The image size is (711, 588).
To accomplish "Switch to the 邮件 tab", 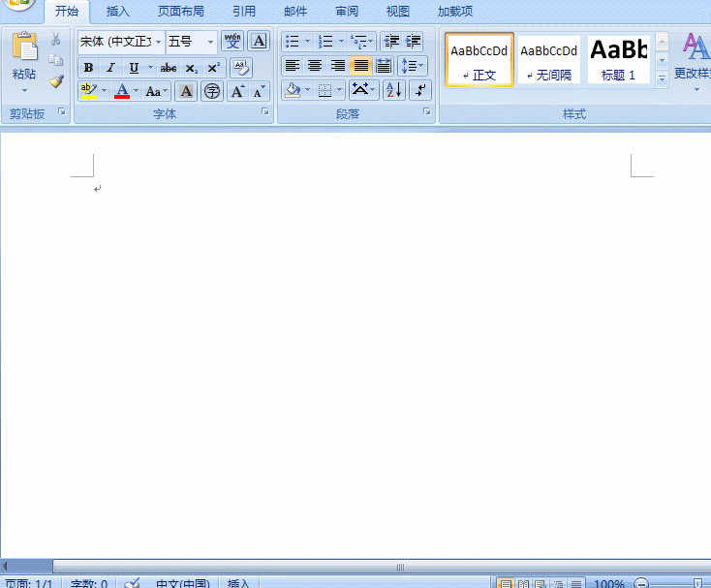I will (x=295, y=12).
